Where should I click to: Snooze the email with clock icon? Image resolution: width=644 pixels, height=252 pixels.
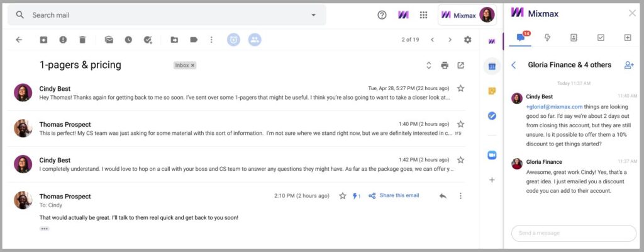[x=128, y=40]
